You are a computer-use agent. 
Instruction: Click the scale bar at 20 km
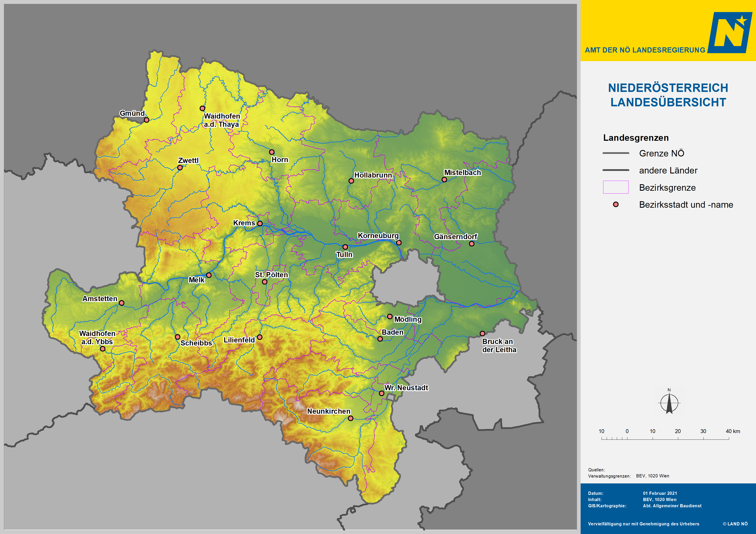coord(678,439)
